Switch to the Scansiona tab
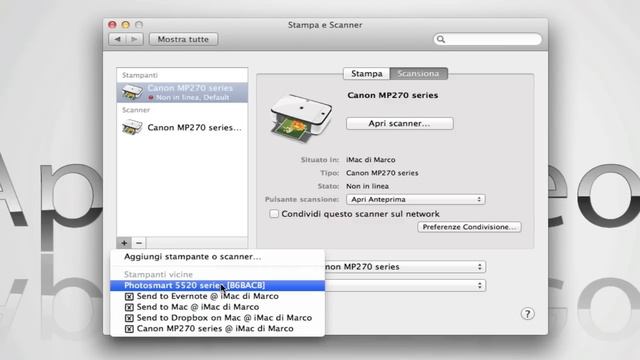The image size is (640, 360). tap(418, 73)
